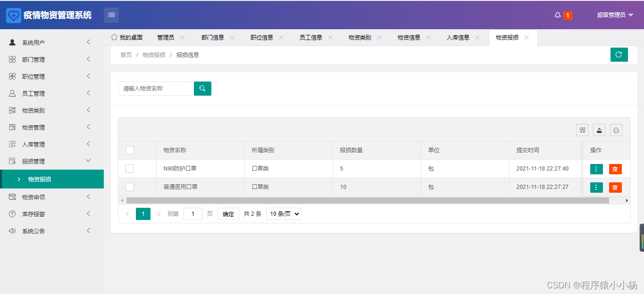This screenshot has height=294, width=644.
Task: Close the 管理员 tab
Action: 183,37
